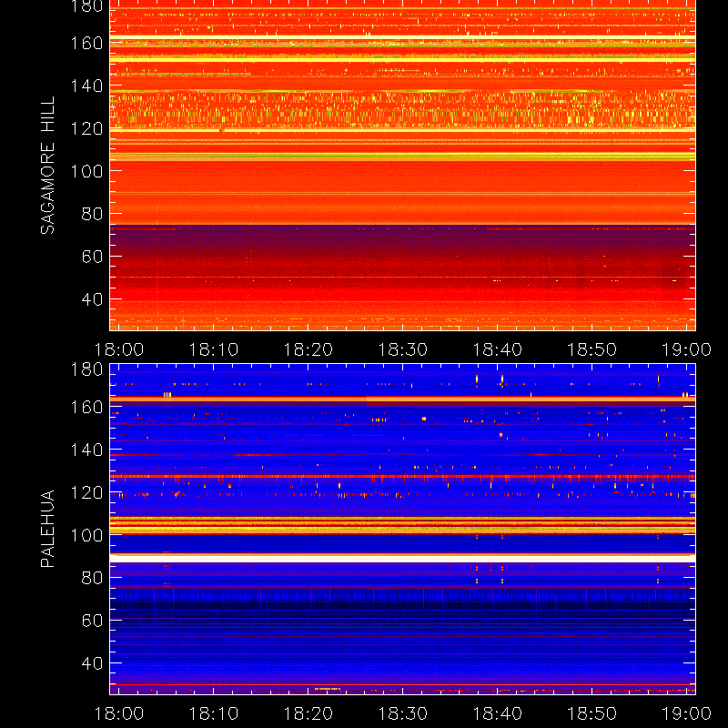The image size is (728, 728).
Task: Select the SAGAMORE HILL axis label
Action: click(x=47, y=166)
